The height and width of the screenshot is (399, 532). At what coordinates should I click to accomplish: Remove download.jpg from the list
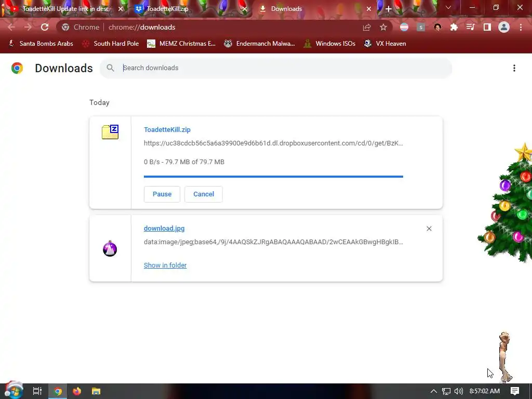429,229
